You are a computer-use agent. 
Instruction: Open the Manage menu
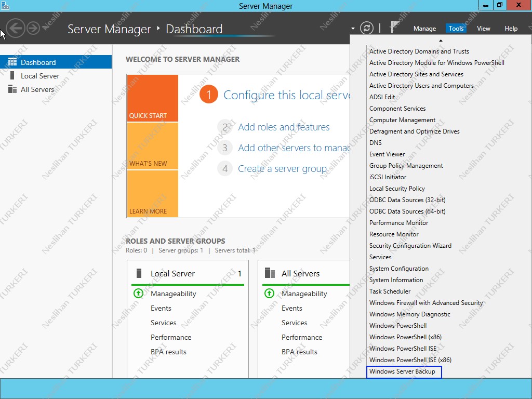424,29
